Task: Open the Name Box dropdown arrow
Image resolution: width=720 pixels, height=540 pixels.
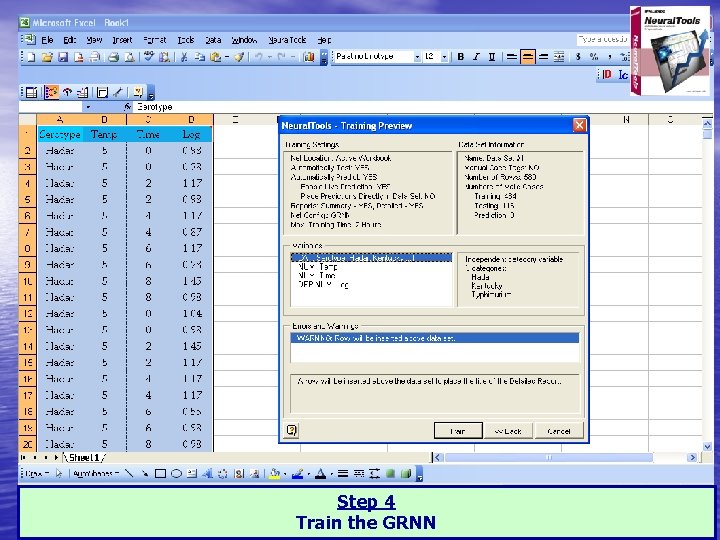Action: pos(88,107)
